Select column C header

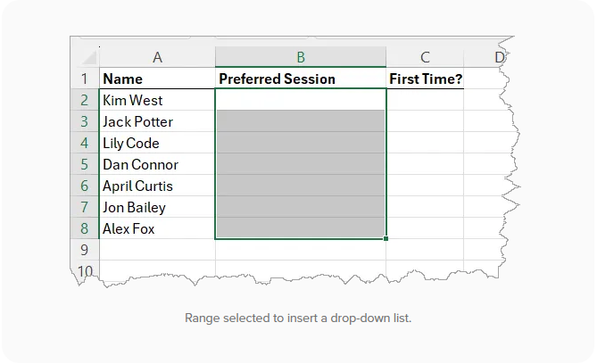click(x=426, y=57)
